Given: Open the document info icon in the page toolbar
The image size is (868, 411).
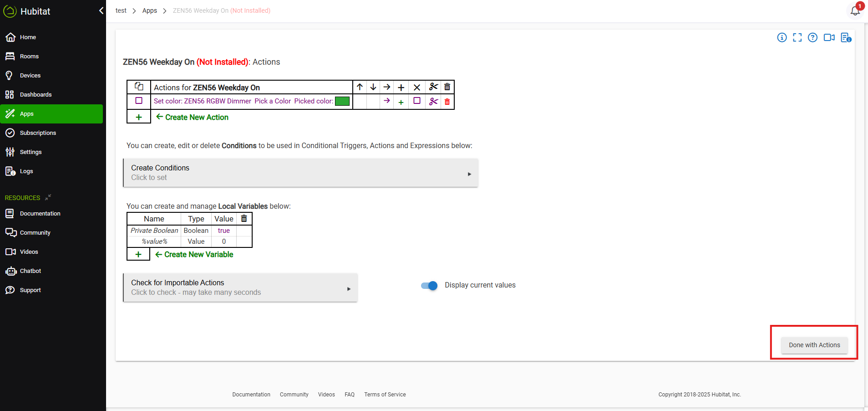Looking at the screenshot, I should point(846,38).
